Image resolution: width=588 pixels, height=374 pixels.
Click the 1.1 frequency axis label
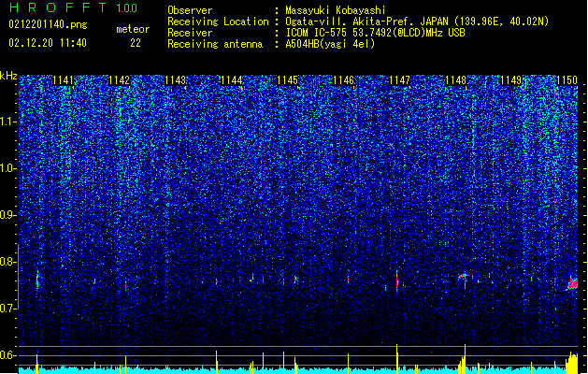pyautogui.click(x=8, y=122)
